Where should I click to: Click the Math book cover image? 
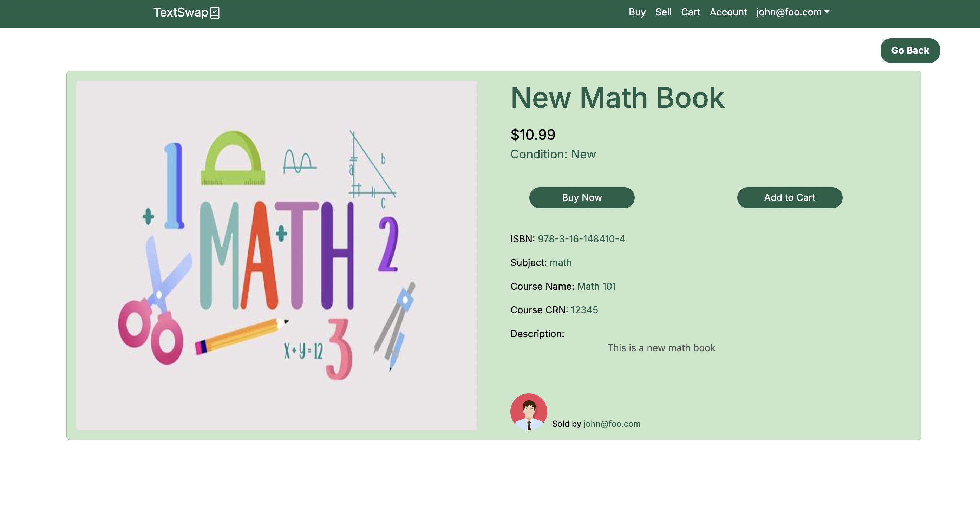click(276, 255)
